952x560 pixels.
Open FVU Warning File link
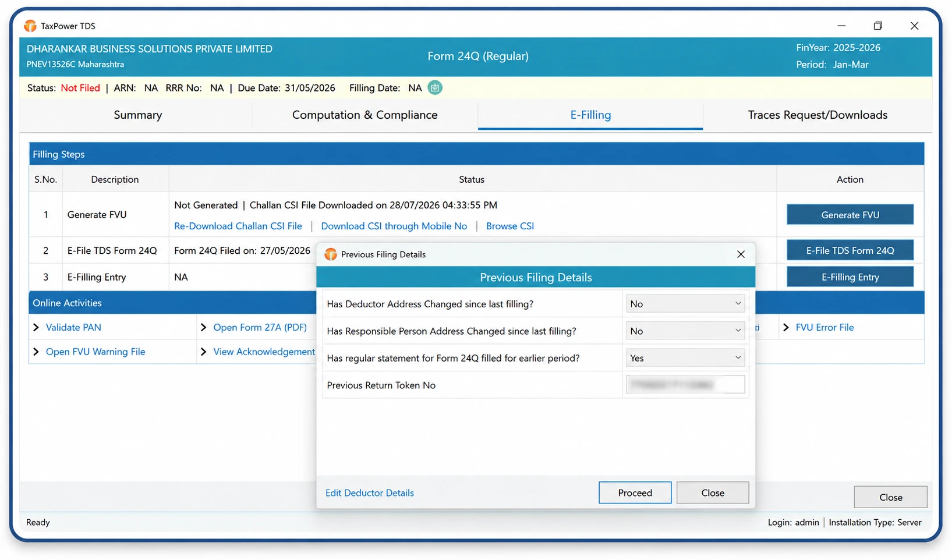pyautogui.click(x=95, y=352)
